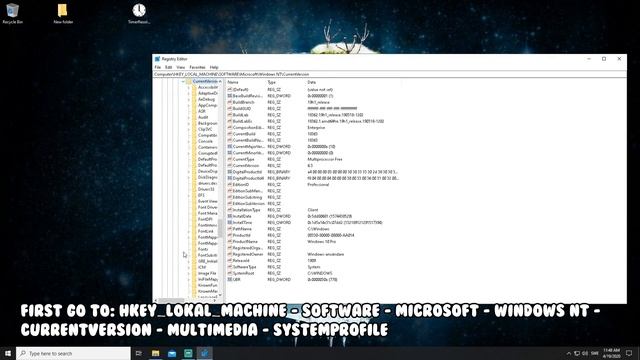640x360 pixels.
Task: Open the volume tray icon
Action: (585, 353)
